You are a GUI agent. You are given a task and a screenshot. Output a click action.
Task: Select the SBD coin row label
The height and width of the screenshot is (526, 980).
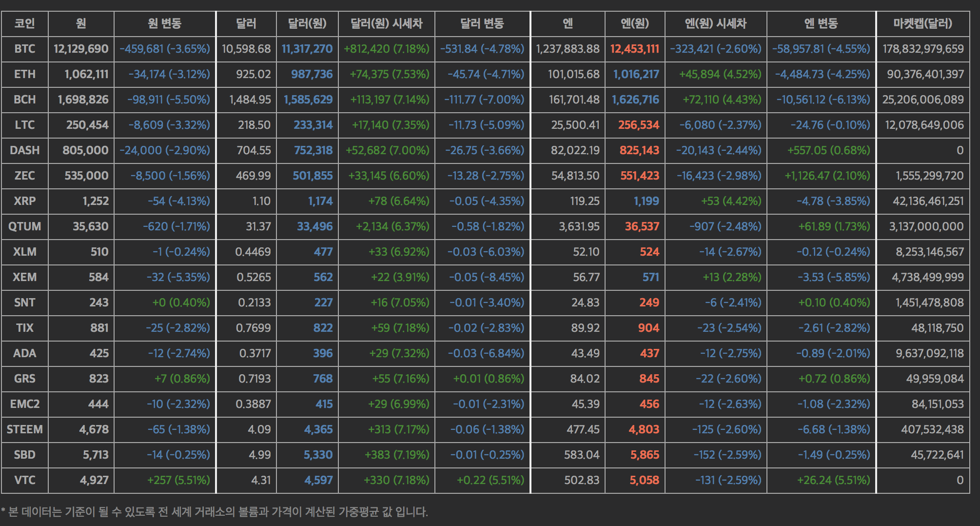(24, 455)
